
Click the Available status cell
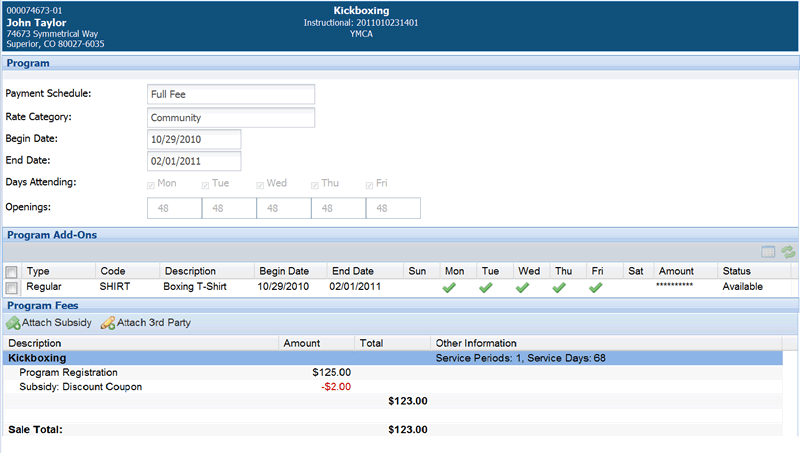742,287
